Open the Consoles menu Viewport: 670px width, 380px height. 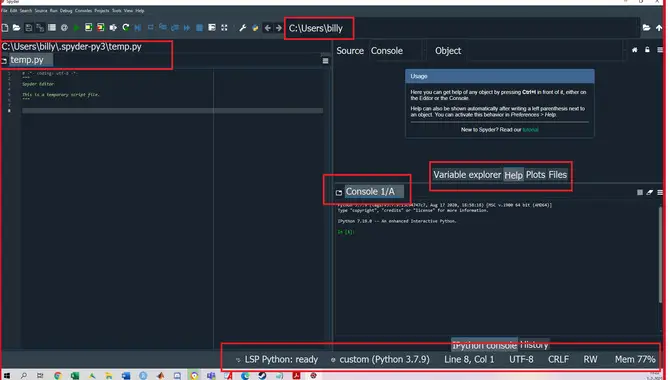[x=83, y=11]
